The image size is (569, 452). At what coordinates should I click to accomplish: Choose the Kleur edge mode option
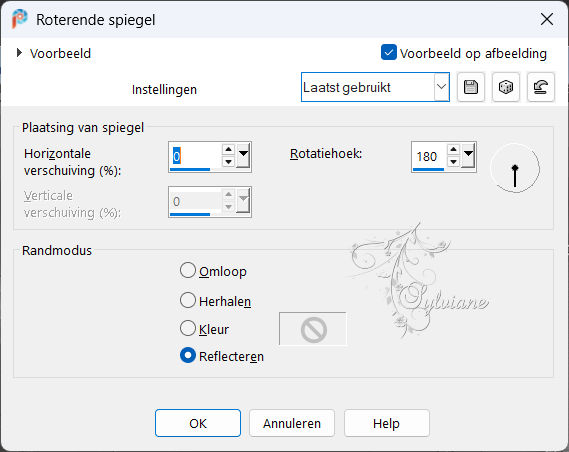pos(188,328)
